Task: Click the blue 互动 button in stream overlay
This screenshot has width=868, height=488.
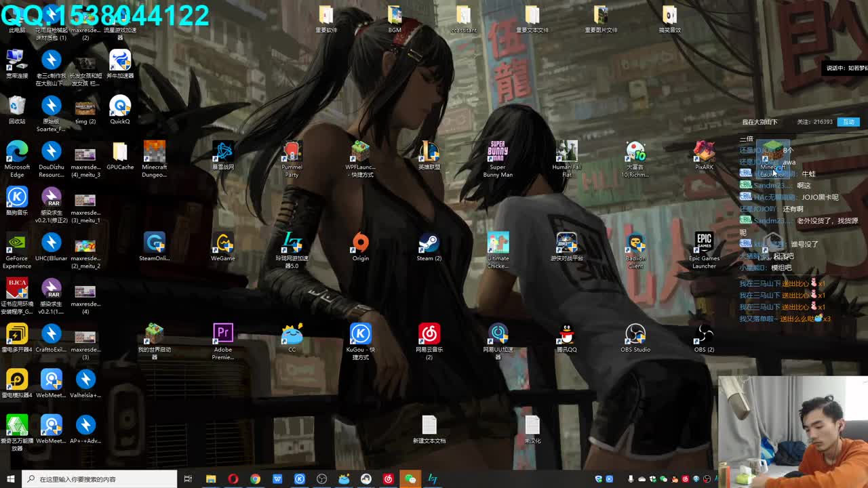Action: coord(848,122)
